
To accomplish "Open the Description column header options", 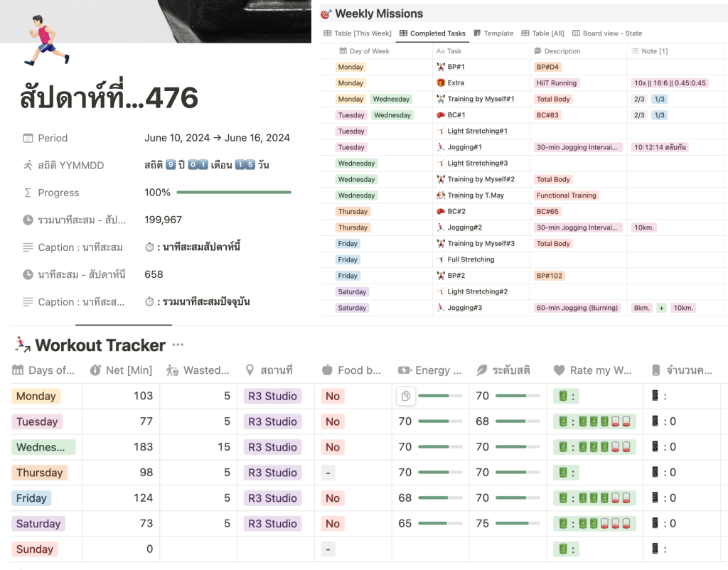I will (x=562, y=51).
